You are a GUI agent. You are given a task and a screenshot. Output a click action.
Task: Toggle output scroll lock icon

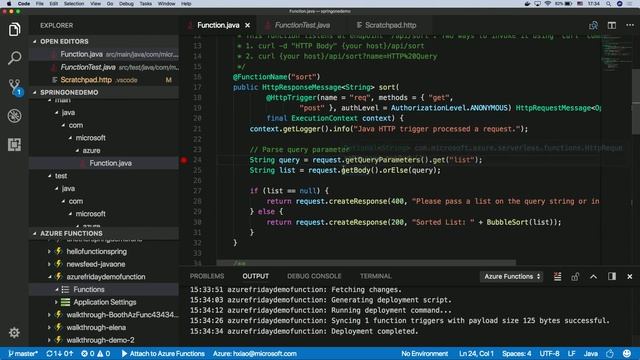coord(575,276)
